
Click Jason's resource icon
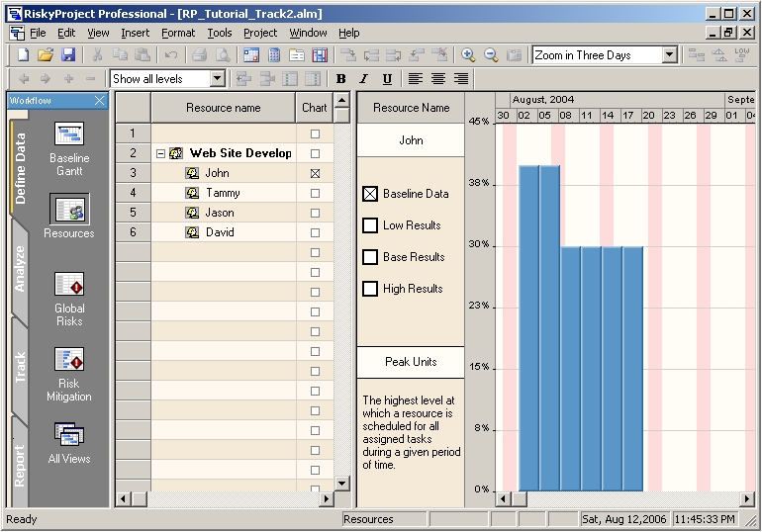pos(192,213)
